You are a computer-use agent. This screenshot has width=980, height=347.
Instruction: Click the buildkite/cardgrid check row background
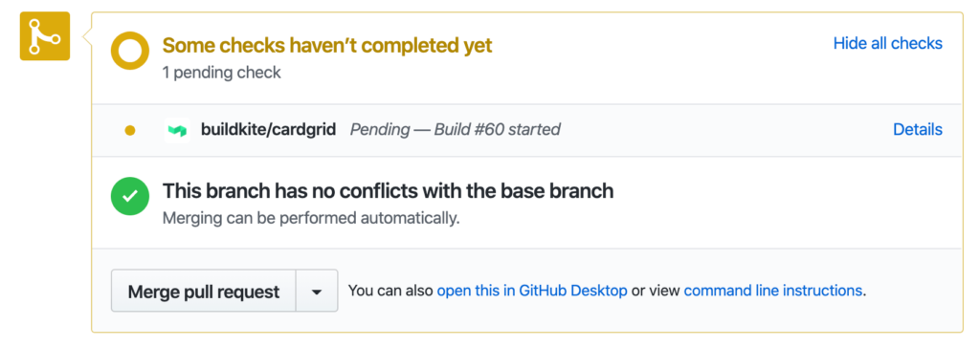[x=527, y=130]
